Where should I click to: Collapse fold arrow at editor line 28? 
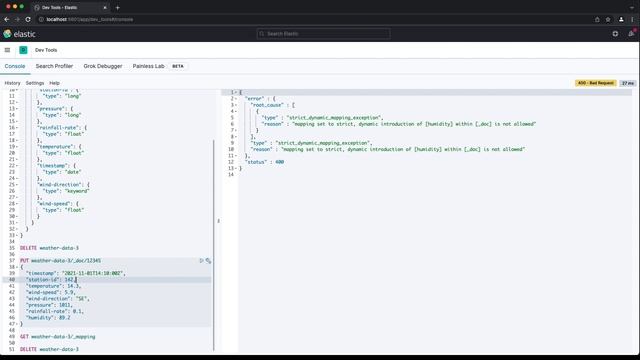coord(17,204)
